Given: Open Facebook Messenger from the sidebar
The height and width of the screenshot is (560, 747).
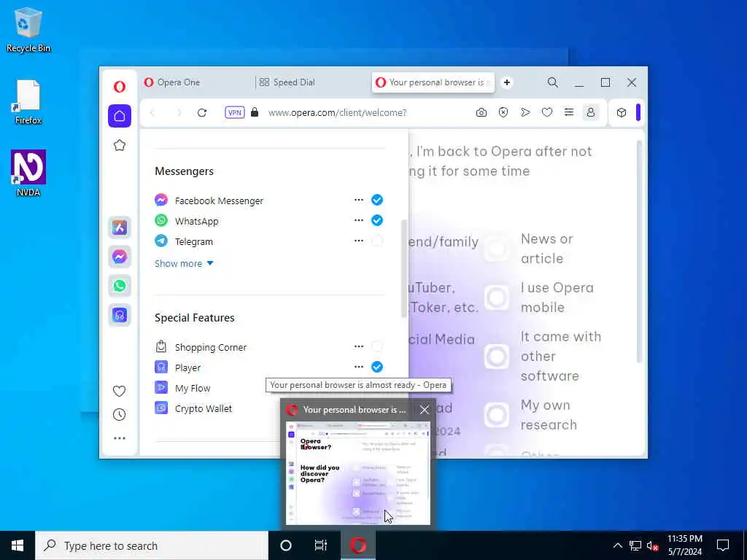Looking at the screenshot, I should tap(120, 257).
